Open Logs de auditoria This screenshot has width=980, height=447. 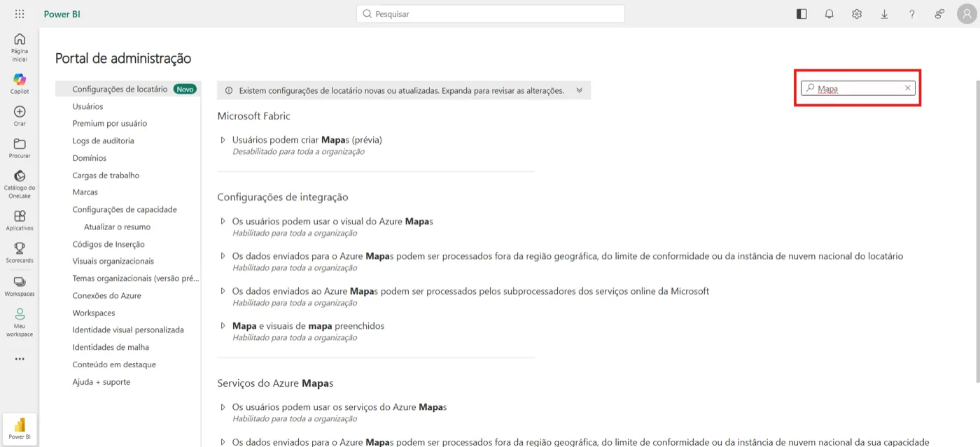[x=103, y=141]
